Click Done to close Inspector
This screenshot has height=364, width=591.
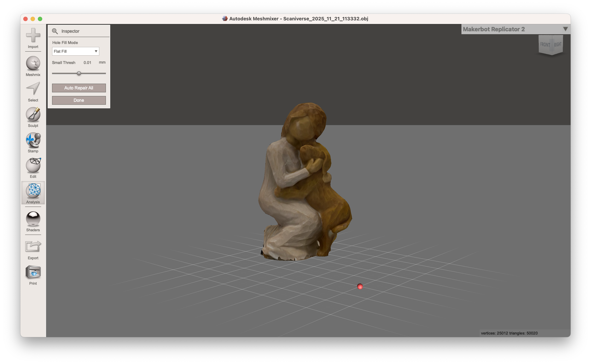(79, 100)
